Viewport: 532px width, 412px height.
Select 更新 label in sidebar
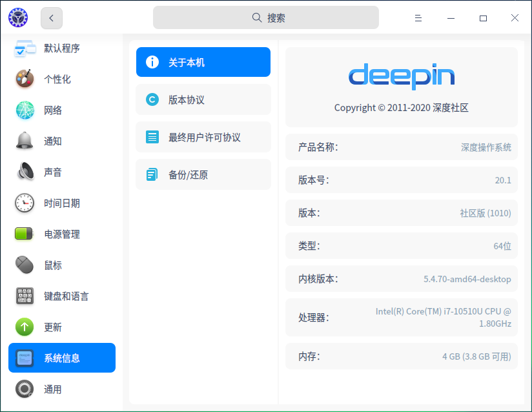click(53, 327)
